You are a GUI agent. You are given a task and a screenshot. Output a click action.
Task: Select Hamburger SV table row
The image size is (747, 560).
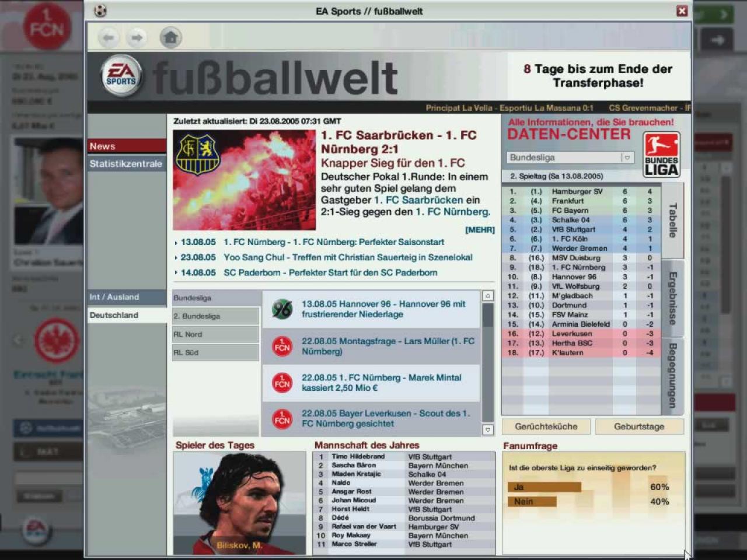[581, 191]
